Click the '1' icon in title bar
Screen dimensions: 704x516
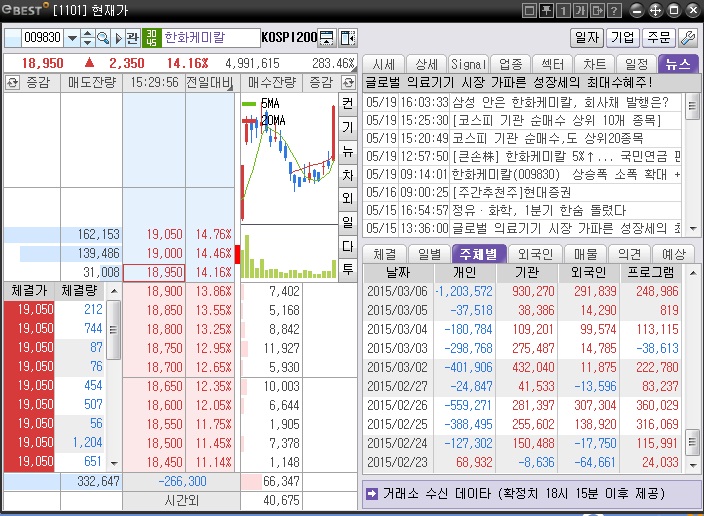[563, 10]
